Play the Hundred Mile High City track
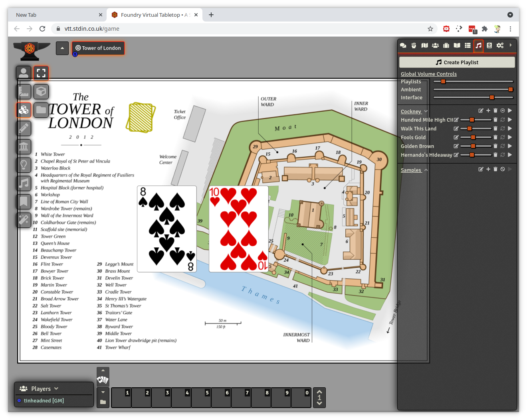This screenshot has width=527, height=420. click(510, 120)
